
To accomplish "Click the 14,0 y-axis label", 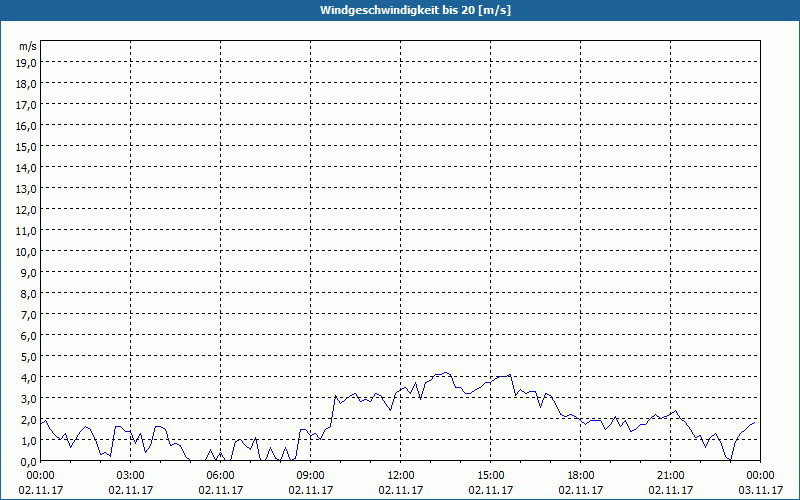I will pyautogui.click(x=27, y=168).
